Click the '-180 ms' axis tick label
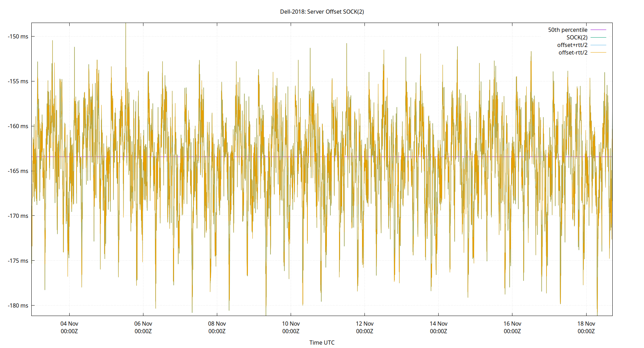The image size is (644, 348). pos(18,306)
